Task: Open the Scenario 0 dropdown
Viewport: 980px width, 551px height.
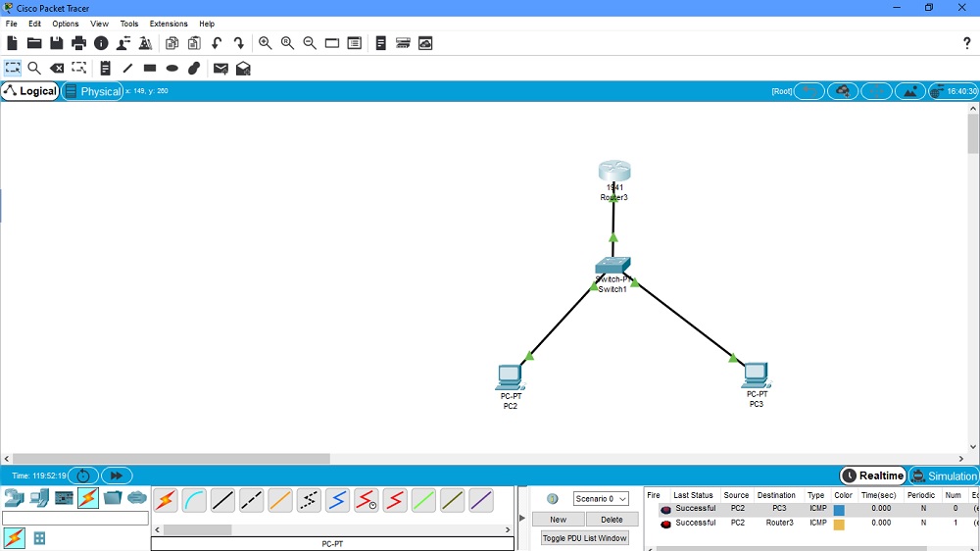Action: (601, 499)
